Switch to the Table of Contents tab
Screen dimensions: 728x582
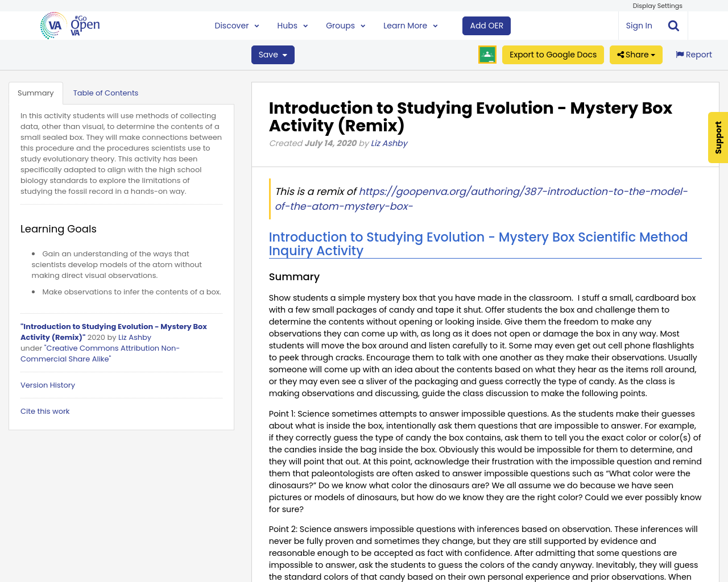point(106,93)
